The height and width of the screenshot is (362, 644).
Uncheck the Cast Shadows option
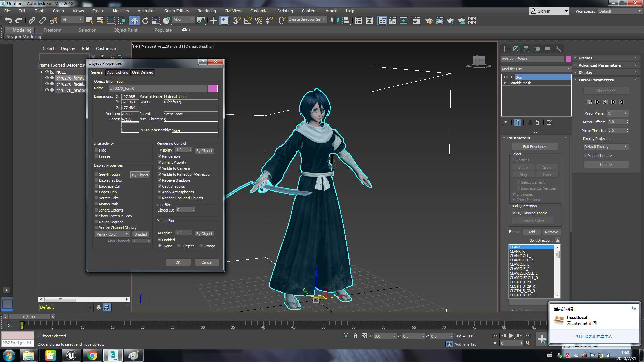point(160,186)
